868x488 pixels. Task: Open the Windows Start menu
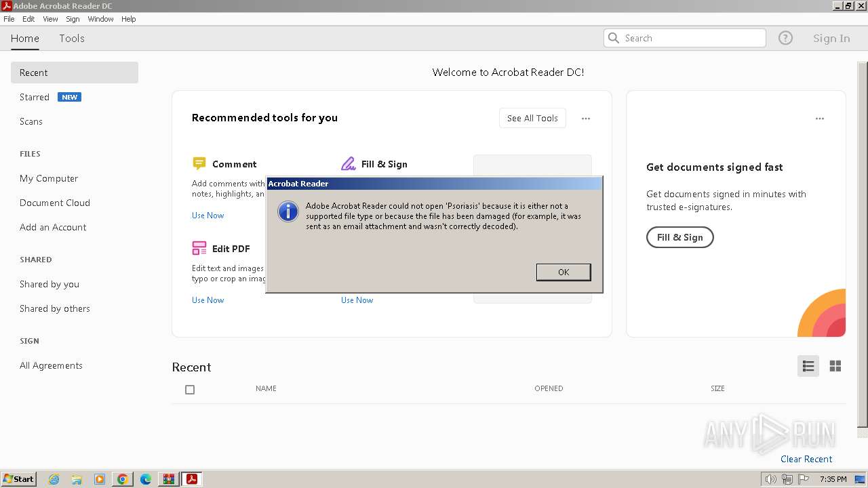[19, 479]
